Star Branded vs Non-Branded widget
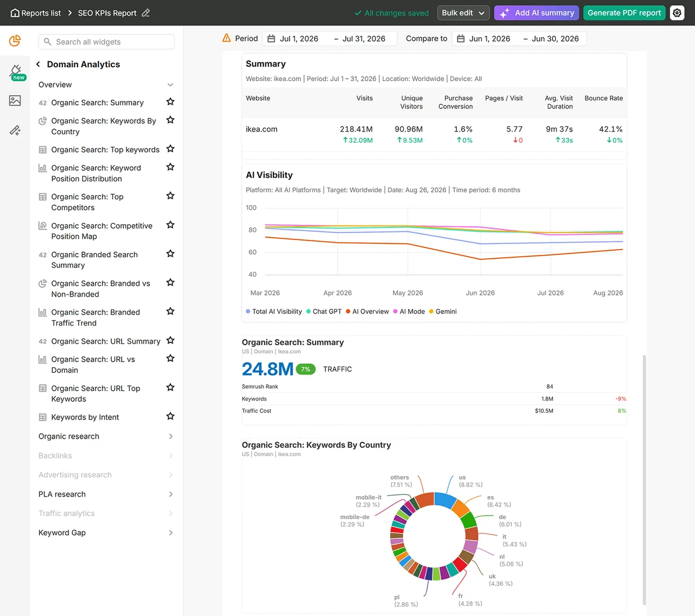 tap(170, 283)
